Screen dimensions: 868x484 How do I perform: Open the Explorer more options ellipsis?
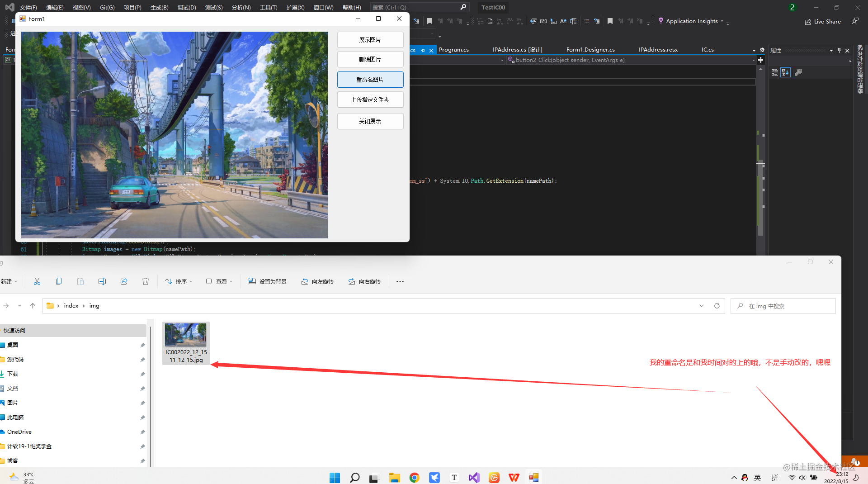tap(400, 282)
